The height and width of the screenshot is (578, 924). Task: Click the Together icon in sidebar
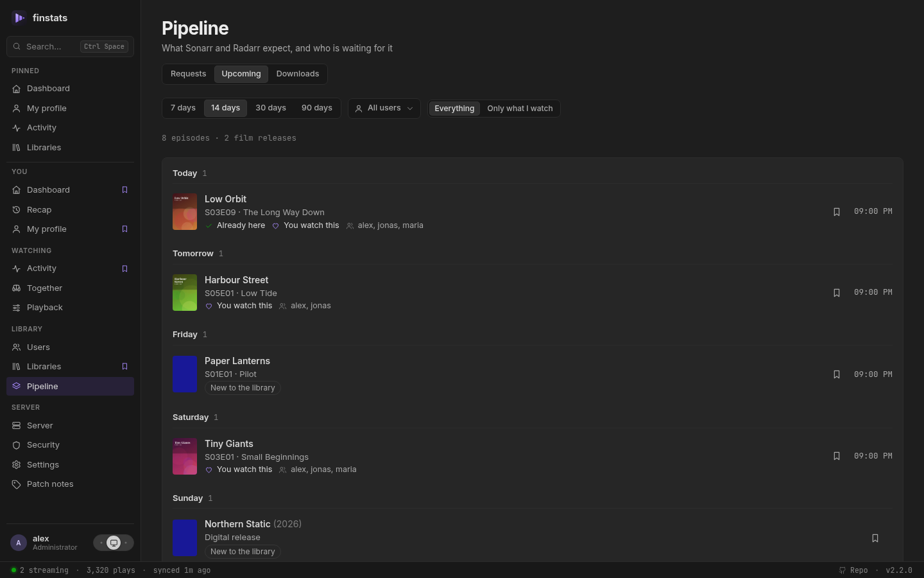17,288
